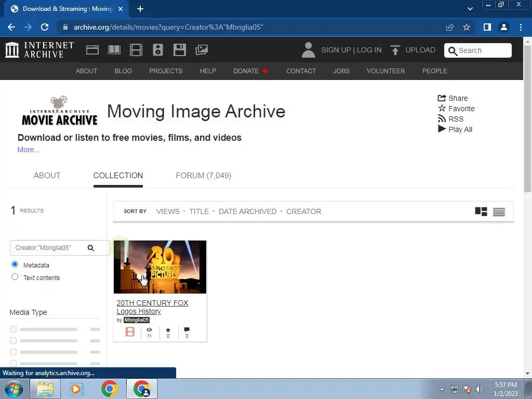Open the BLOG link

pos(123,71)
